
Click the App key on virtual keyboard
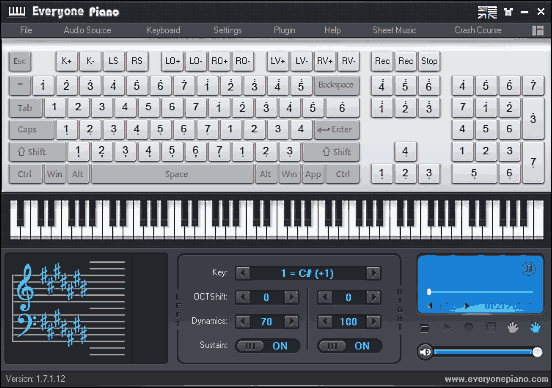[x=313, y=174]
